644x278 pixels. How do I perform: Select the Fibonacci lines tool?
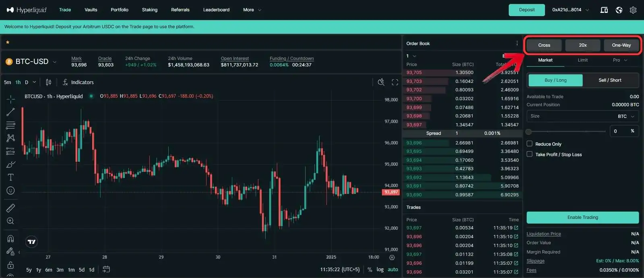pos(11,125)
